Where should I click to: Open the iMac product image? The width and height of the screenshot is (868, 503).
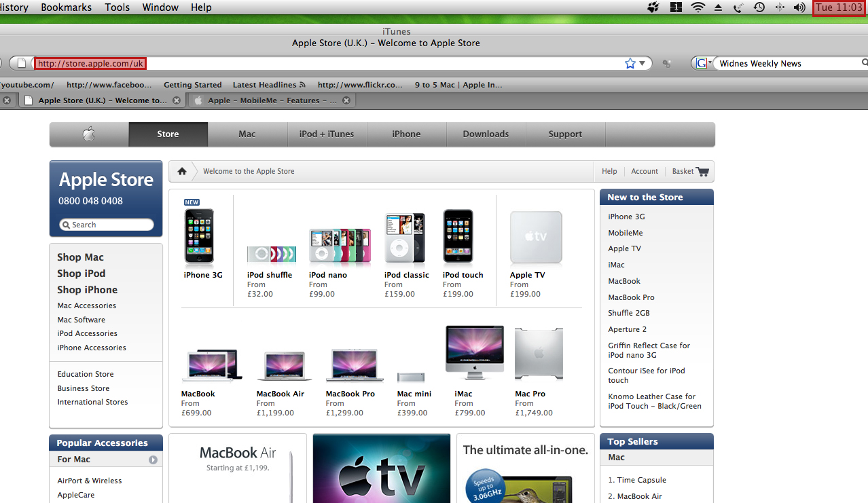click(475, 353)
